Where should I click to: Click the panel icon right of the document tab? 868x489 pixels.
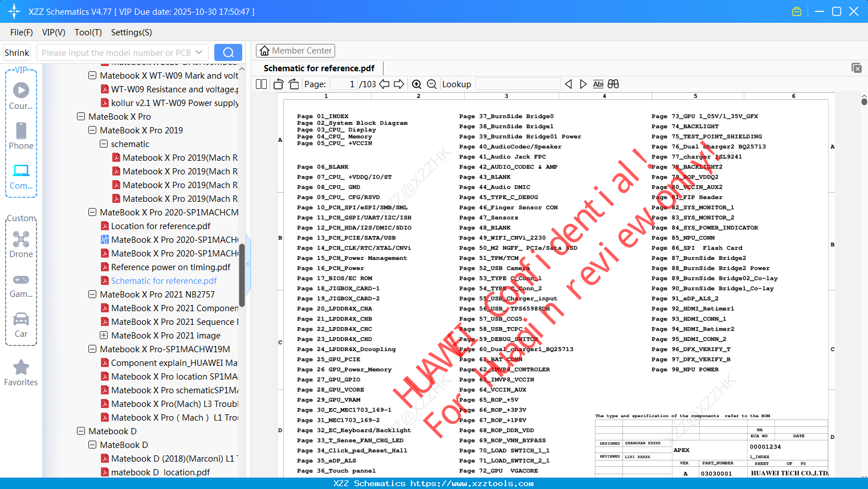click(857, 68)
